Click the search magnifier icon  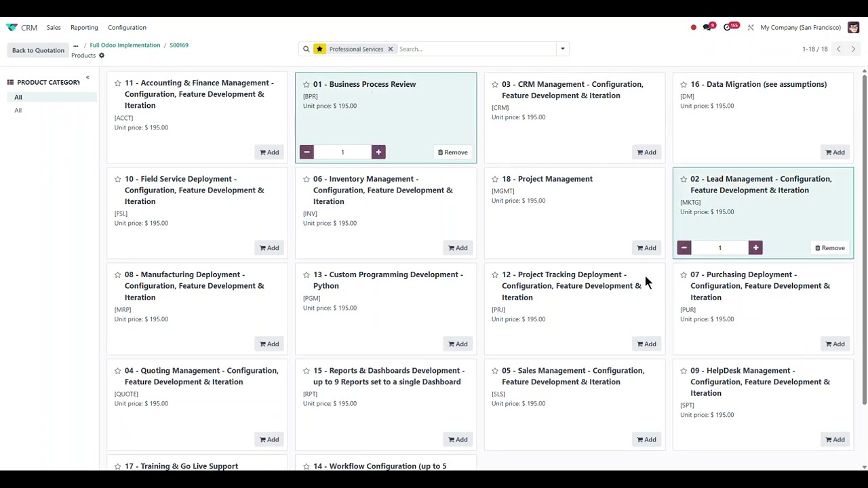coord(306,49)
